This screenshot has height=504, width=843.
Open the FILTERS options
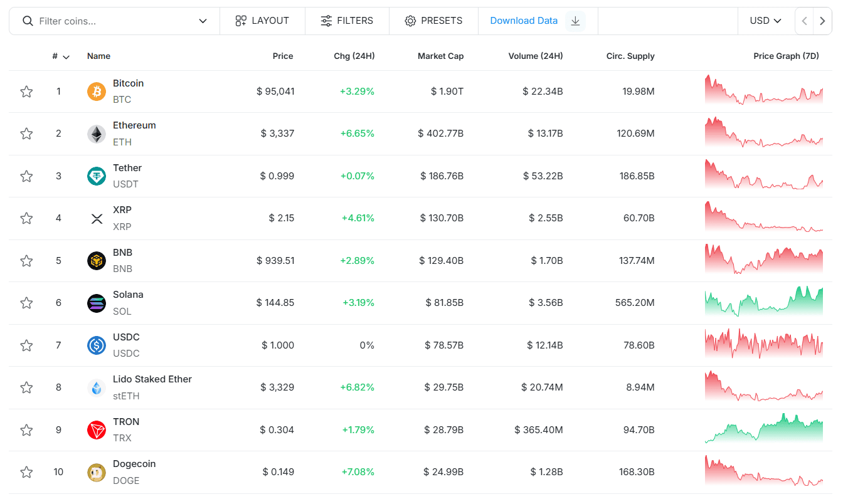click(347, 21)
